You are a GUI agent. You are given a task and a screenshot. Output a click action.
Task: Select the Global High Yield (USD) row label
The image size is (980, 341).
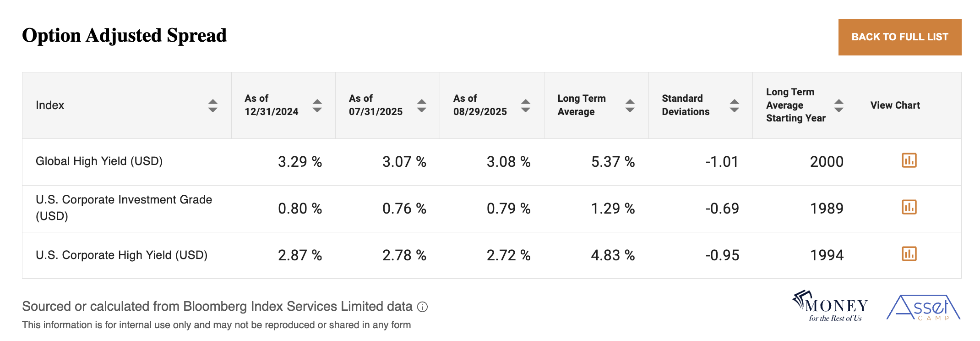pos(99,161)
